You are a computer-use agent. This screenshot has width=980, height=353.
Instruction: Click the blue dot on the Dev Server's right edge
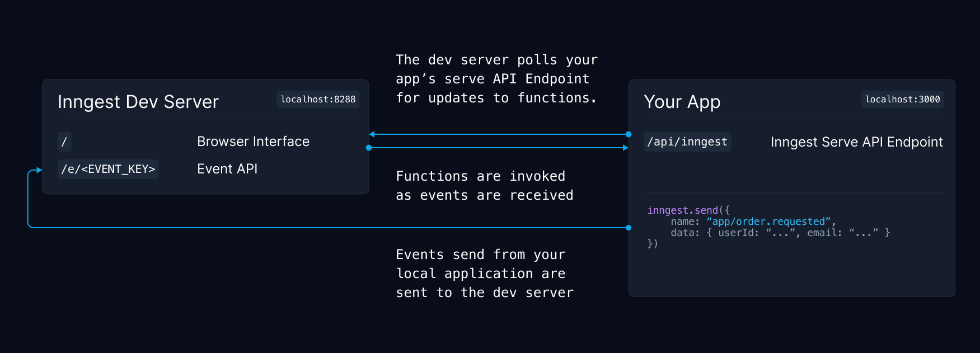(368, 148)
